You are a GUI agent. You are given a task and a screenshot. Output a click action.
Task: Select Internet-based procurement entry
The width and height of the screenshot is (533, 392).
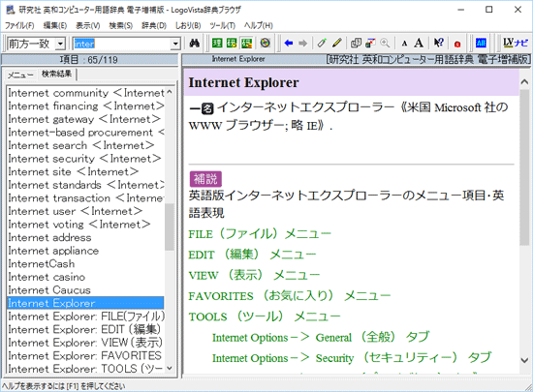pyautogui.click(x=85, y=133)
